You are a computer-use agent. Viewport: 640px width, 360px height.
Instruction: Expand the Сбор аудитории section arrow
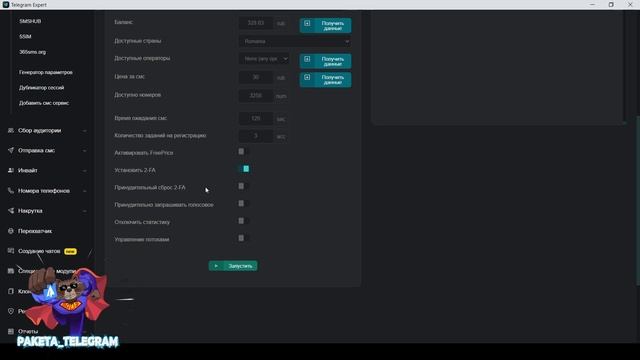84,131
